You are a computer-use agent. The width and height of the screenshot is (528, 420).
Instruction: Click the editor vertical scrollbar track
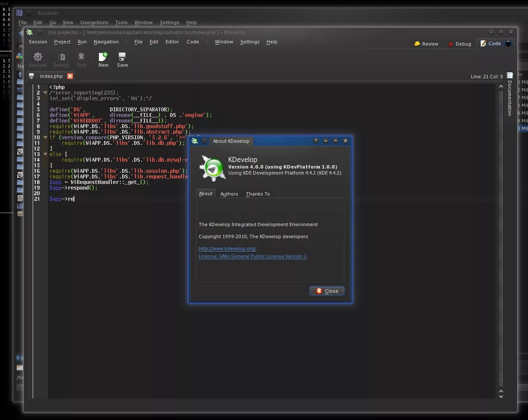501,239
